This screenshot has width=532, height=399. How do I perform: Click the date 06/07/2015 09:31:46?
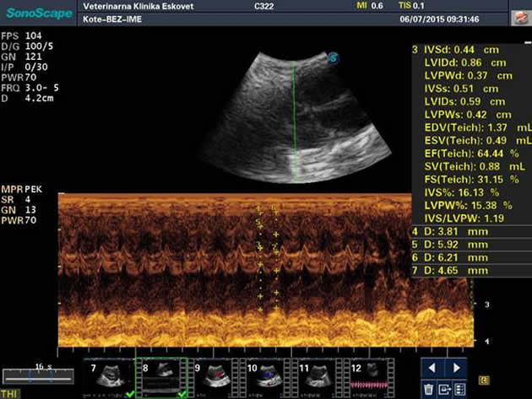[439, 19]
